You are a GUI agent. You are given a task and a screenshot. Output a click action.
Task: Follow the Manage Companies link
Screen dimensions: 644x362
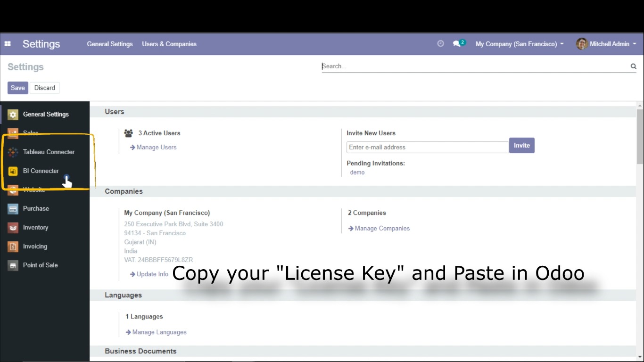[x=379, y=228]
